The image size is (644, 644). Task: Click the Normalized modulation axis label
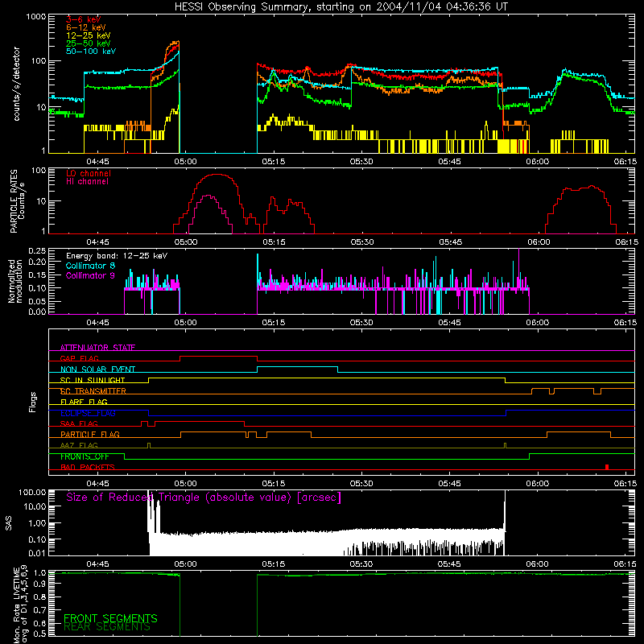[x=15, y=281]
